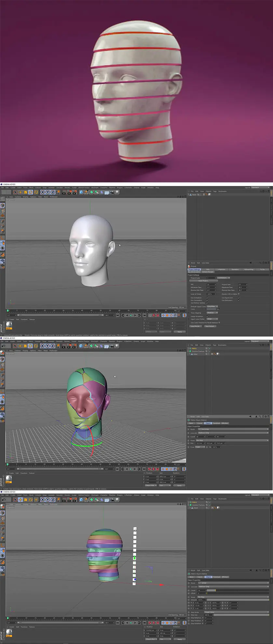Toggle Viewport Solo S icon in white-head window
This screenshot has height=644, width=273.
3,248
